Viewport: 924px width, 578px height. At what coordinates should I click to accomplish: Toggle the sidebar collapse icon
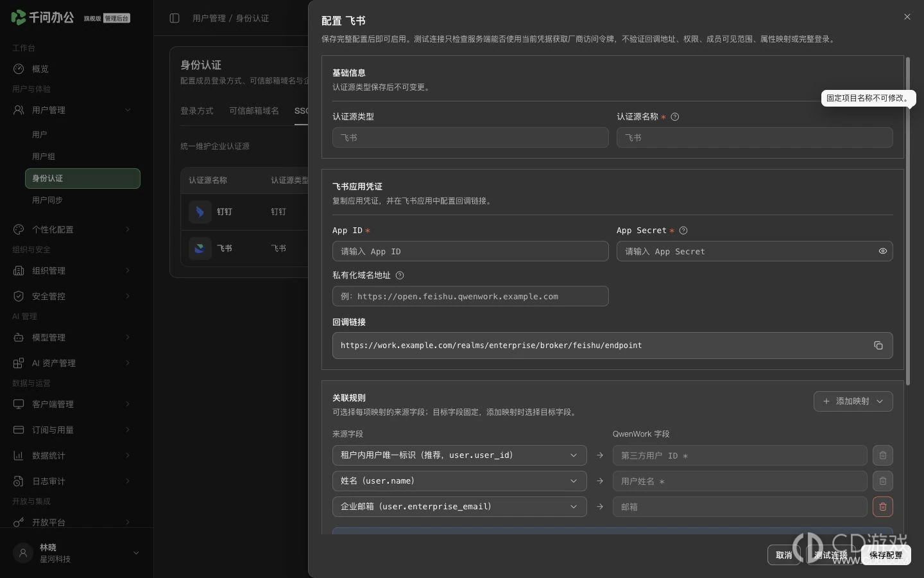[x=175, y=18]
